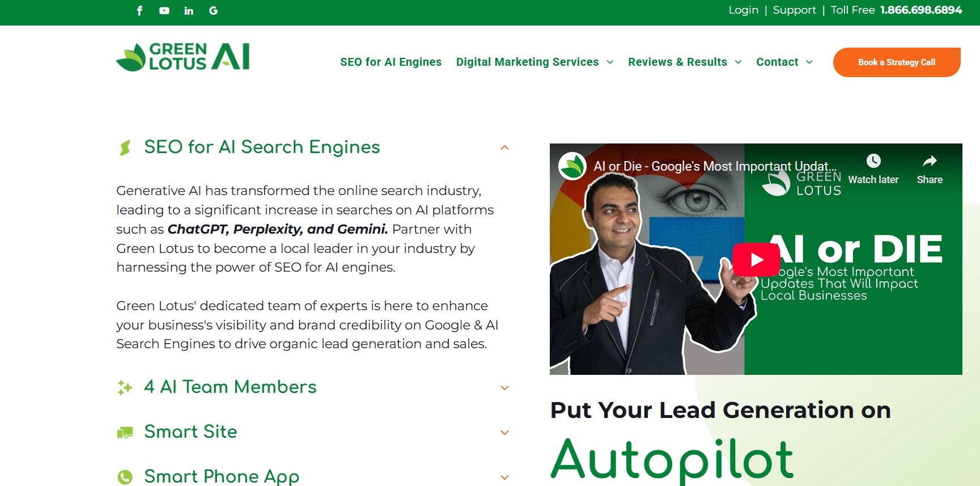Click the Watch later clock icon
Image resolution: width=980 pixels, height=486 pixels.
click(873, 161)
